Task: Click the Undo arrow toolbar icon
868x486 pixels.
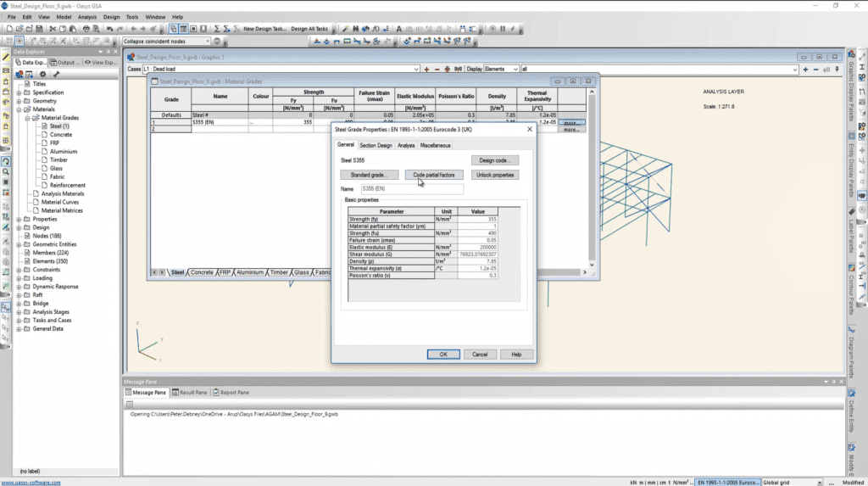Action: [109, 29]
